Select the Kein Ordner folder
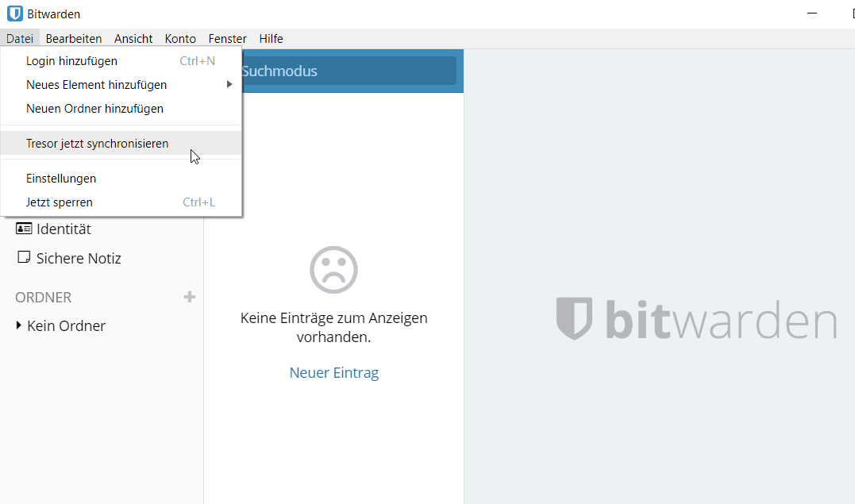 (x=66, y=325)
